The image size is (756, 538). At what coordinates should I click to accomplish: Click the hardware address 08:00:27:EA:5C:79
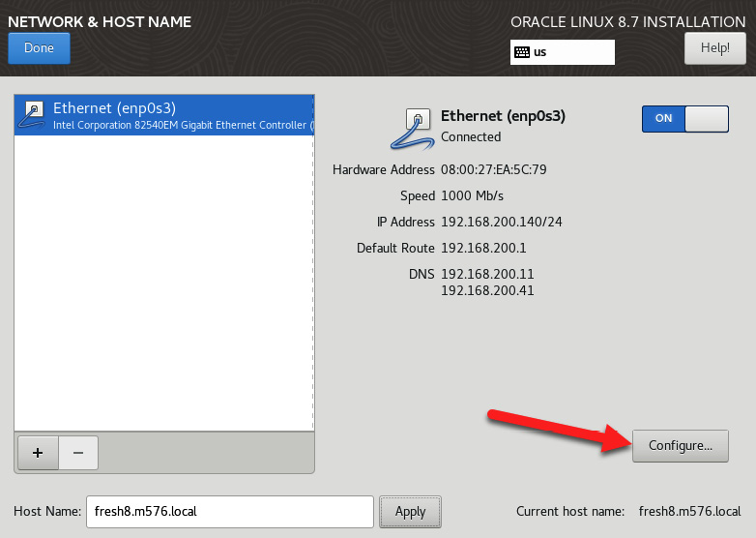coord(494,170)
